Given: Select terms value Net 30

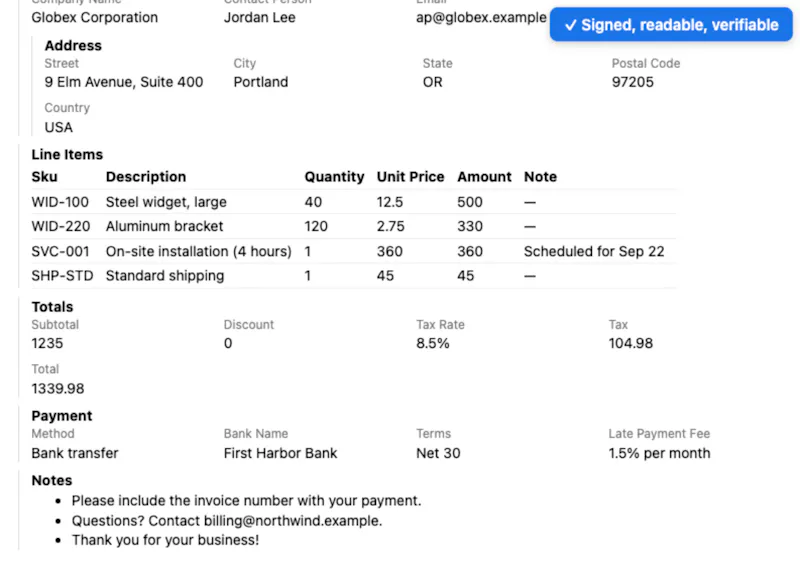Looking at the screenshot, I should pyautogui.click(x=438, y=453).
